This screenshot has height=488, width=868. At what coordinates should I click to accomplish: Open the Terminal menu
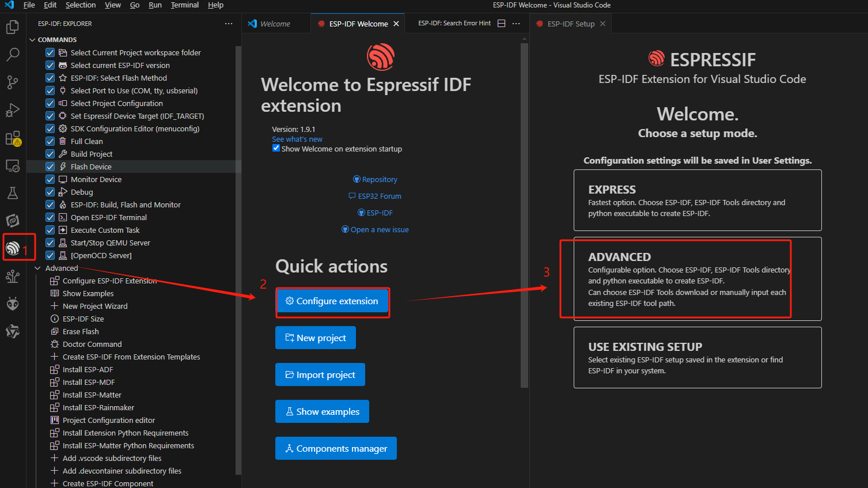pos(184,5)
